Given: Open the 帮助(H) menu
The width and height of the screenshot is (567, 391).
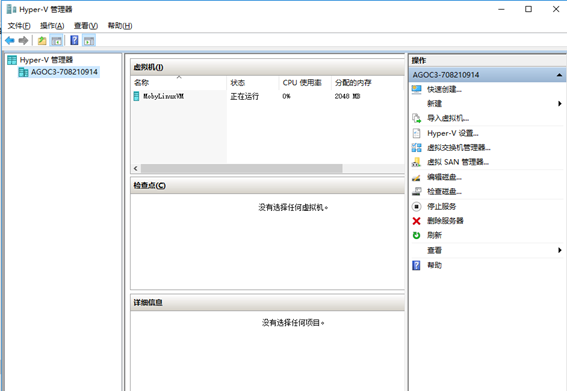Looking at the screenshot, I should [120, 26].
